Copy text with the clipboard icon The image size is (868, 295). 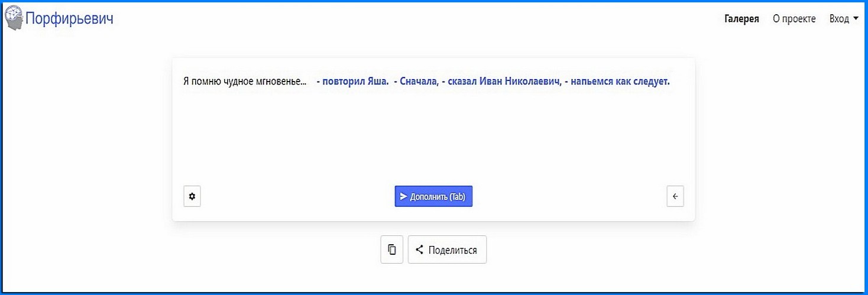391,249
